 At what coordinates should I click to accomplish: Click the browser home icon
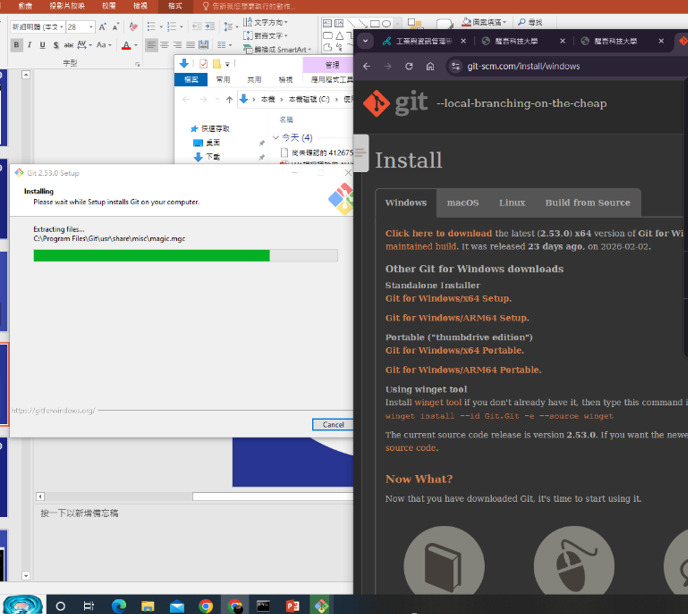(430, 66)
